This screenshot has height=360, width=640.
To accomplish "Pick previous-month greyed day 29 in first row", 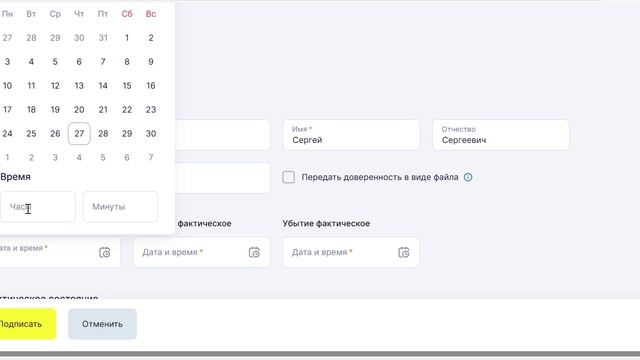I will tap(55, 38).
